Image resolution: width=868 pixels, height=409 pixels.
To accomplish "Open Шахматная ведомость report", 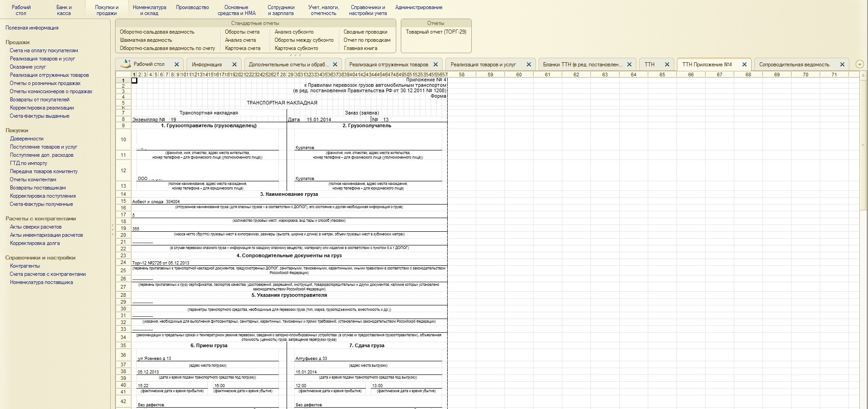I will tap(146, 40).
